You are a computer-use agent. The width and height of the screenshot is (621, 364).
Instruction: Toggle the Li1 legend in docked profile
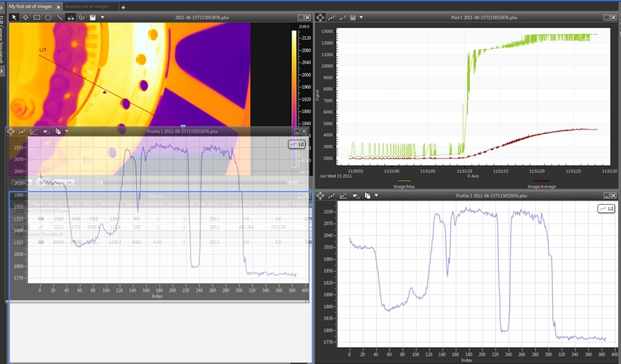point(606,209)
